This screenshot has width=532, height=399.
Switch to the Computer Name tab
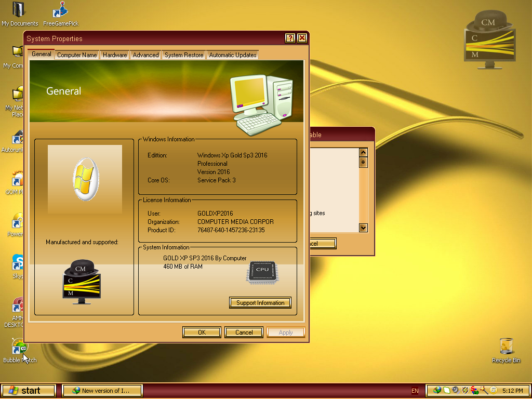76,55
